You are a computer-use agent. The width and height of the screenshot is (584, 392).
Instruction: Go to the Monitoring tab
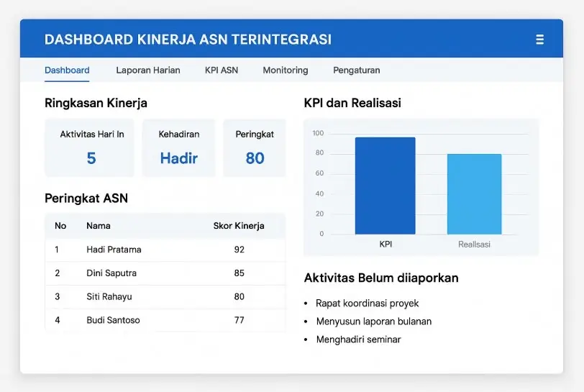click(x=286, y=70)
